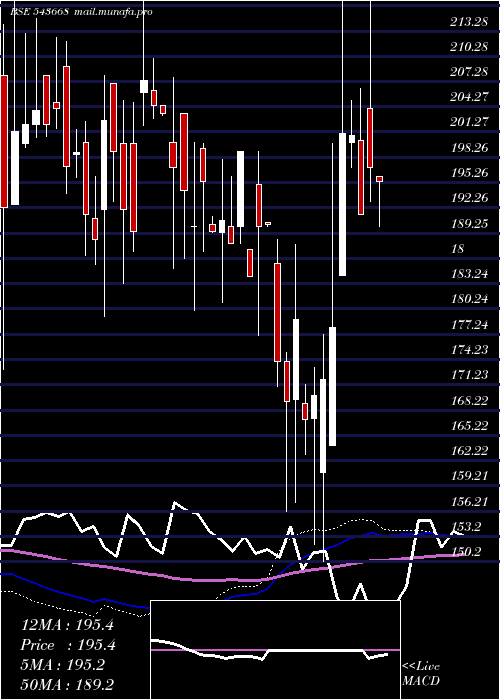Click the 201.27 price axis label
This screenshot has width=500, height=700.
tap(468, 121)
